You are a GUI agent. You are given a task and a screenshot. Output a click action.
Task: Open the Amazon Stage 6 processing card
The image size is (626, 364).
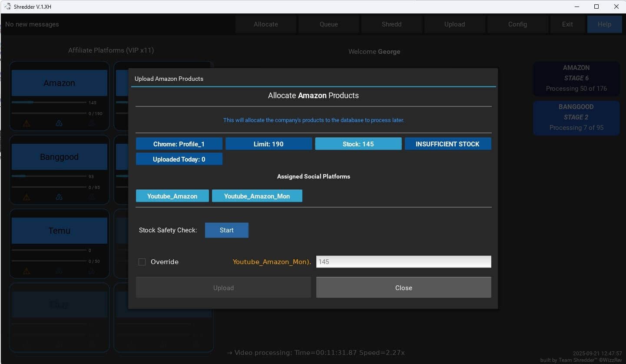point(576,78)
